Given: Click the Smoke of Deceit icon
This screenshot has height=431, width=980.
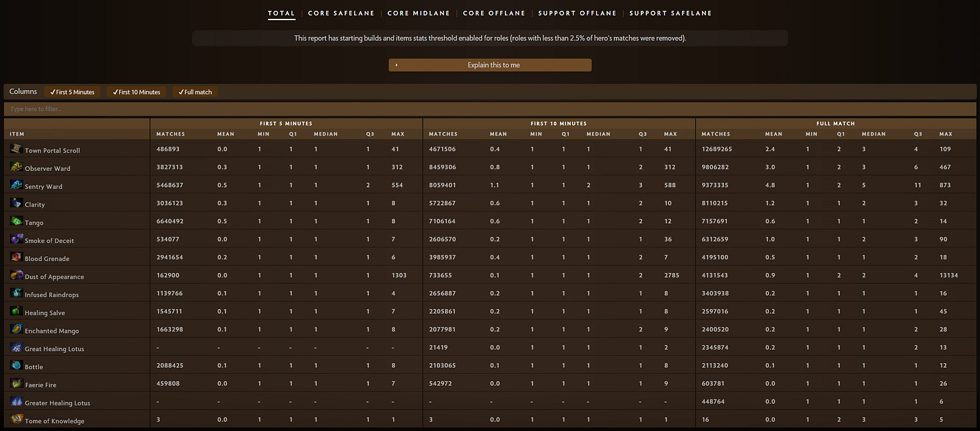Looking at the screenshot, I should pyautogui.click(x=16, y=239).
